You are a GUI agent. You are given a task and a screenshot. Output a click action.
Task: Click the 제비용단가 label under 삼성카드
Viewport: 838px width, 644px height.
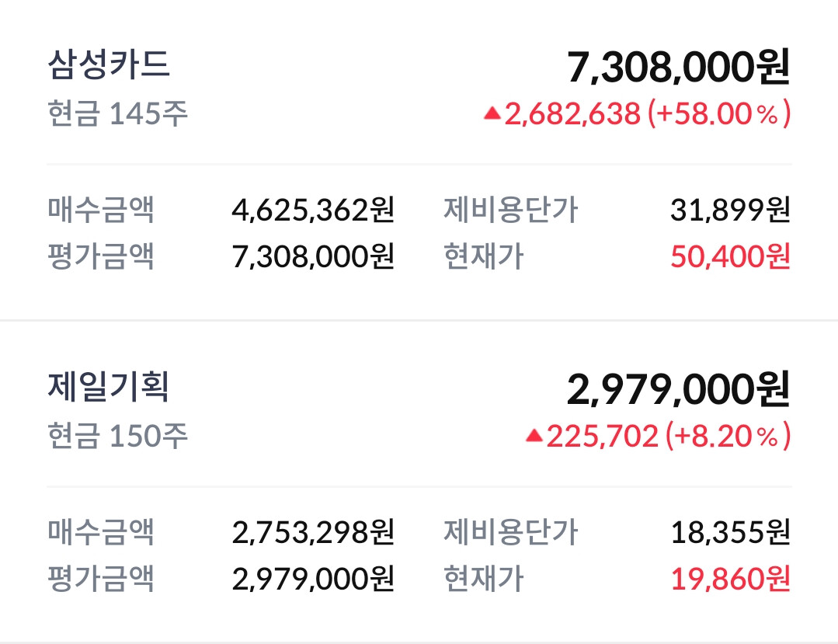point(510,210)
